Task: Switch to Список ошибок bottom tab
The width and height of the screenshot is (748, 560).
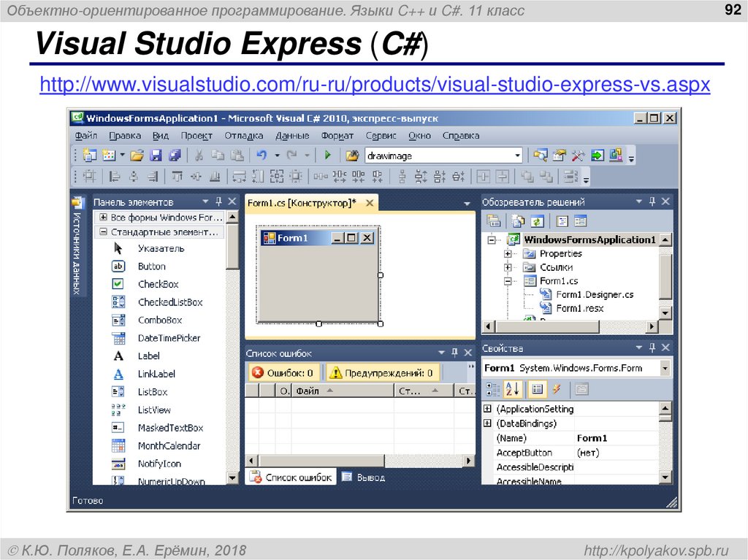Action: 291,477
